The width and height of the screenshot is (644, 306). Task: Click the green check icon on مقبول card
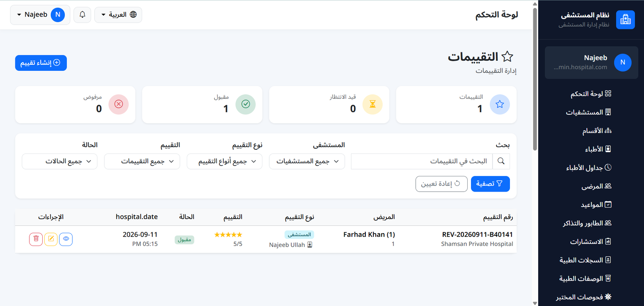pos(246,104)
